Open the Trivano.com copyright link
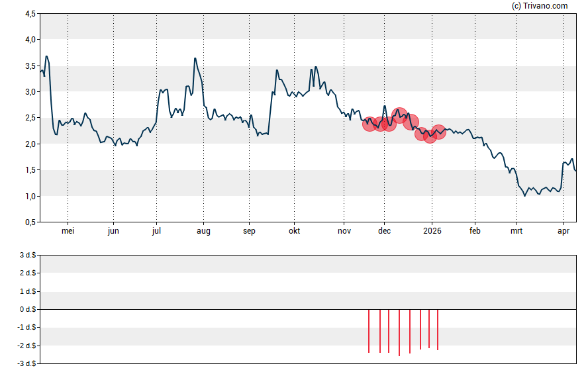This screenshot has height=374, width=588. tap(540, 6)
